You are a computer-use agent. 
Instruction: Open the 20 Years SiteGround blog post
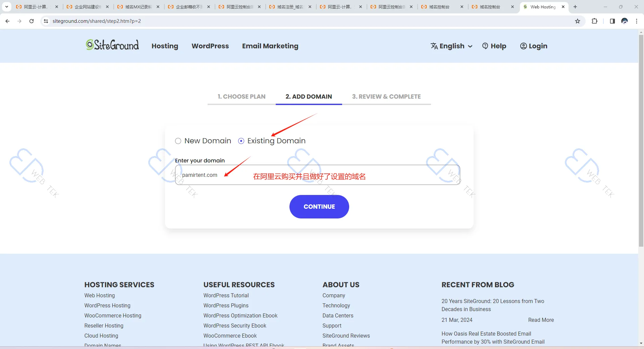493,305
